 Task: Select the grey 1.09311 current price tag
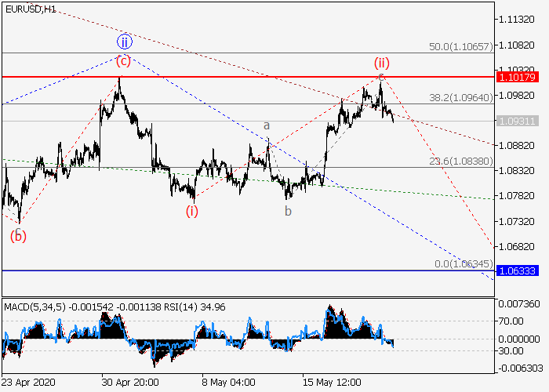[x=517, y=122]
